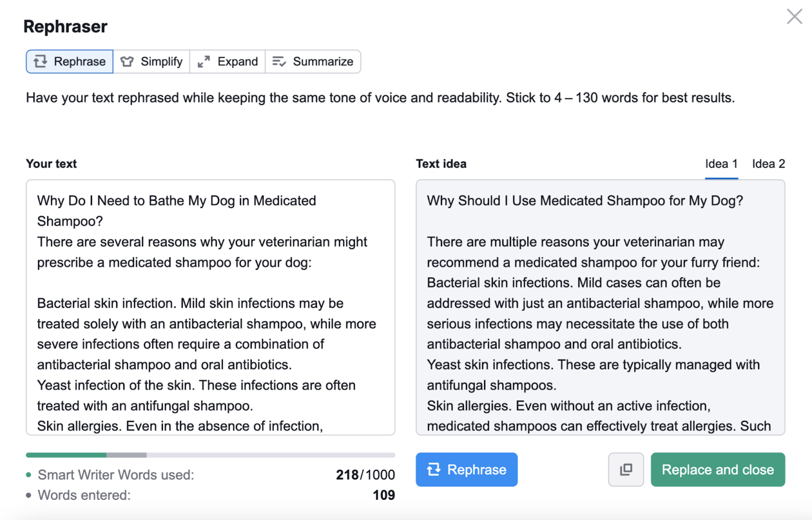Switch to Summarize mode
Screen dimensions: 812x520
click(313, 61)
